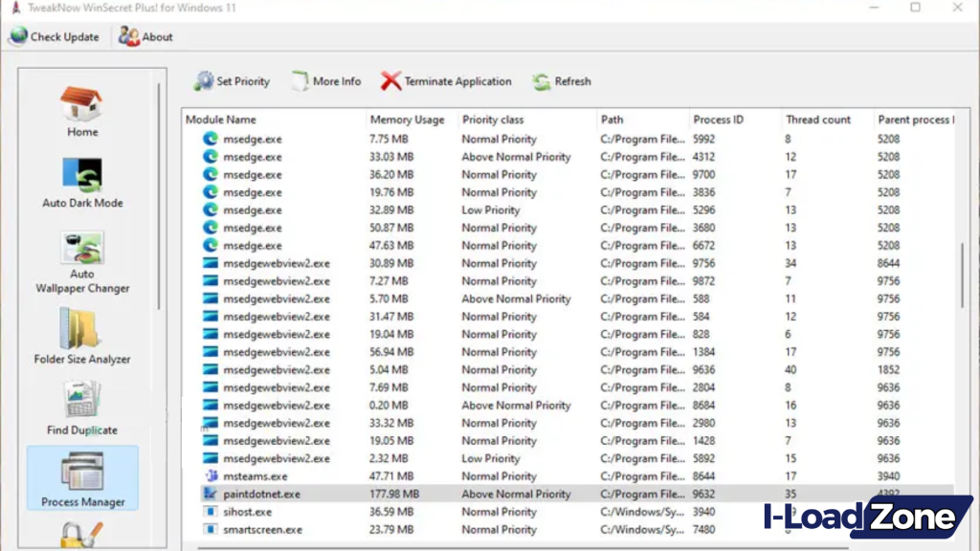Image resolution: width=980 pixels, height=551 pixels.
Task: Sort by Priority class column header
Action: (527, 120)
